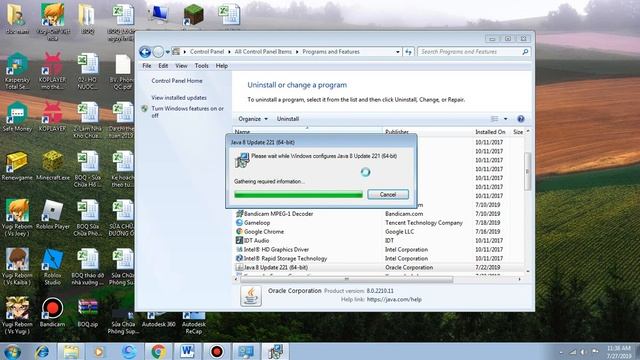Switch to Word on taskbar
Viewport: 640px width, 360px height.
click(x=187, y=352)
